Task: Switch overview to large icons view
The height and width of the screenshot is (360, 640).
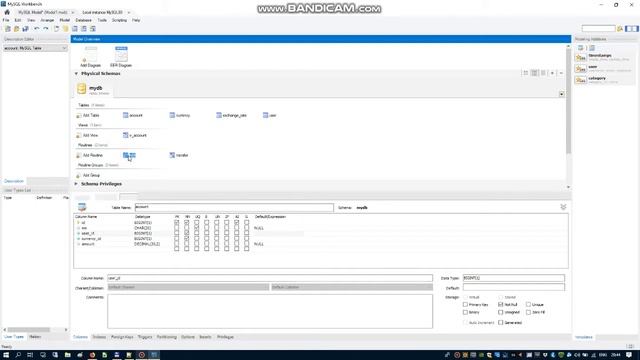Action: point(525,73)
